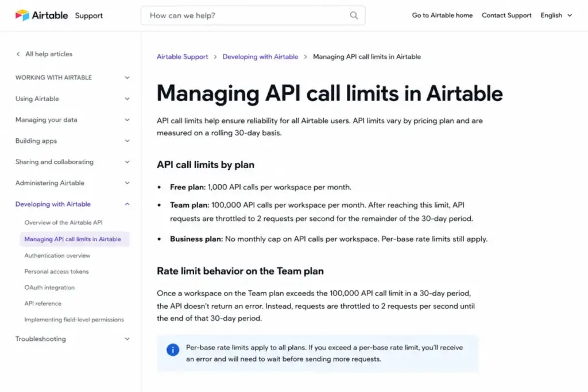Focus the How can we help search field

253,15
